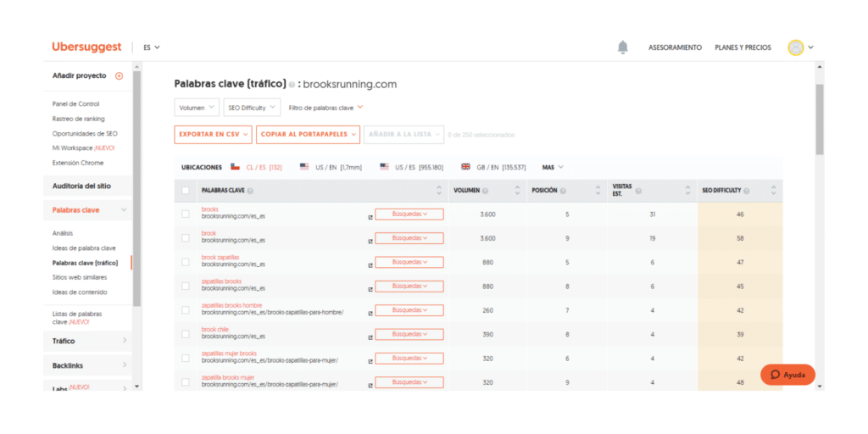The width and height of the screenshot is (868, 434).
Task: Open the ES language dropdown
Action: (x=151, y=47)
